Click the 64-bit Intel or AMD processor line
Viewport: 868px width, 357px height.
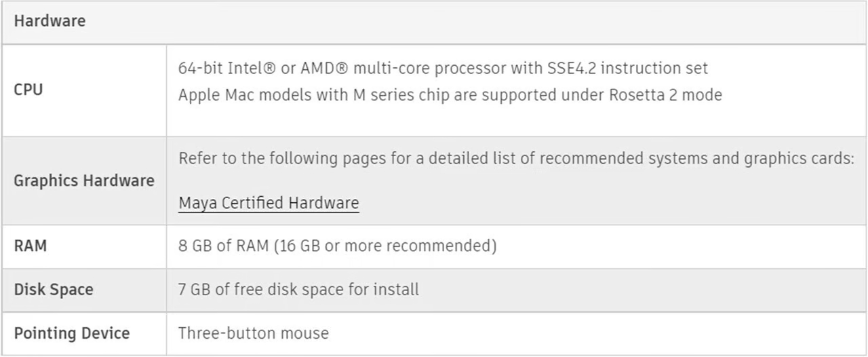[443, 69]
